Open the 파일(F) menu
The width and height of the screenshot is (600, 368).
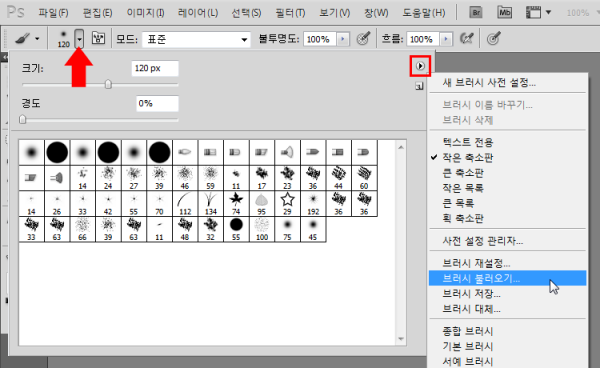53,13
